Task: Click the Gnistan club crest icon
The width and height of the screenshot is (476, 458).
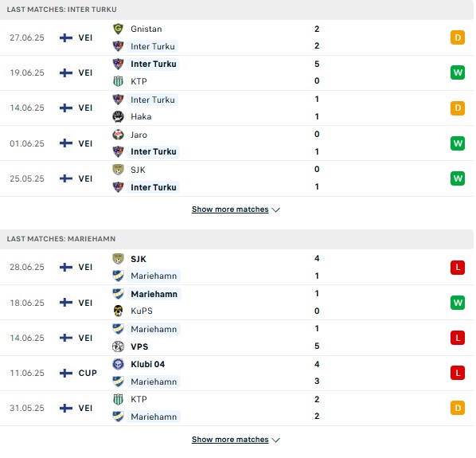Action: pos(118,29)
